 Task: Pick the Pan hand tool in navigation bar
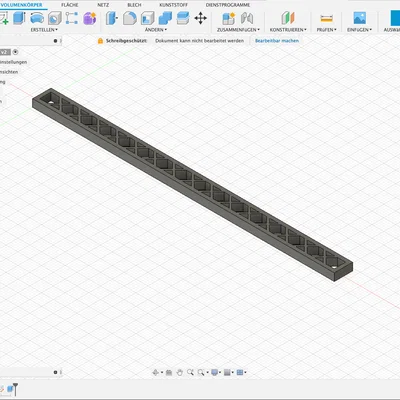180,372
